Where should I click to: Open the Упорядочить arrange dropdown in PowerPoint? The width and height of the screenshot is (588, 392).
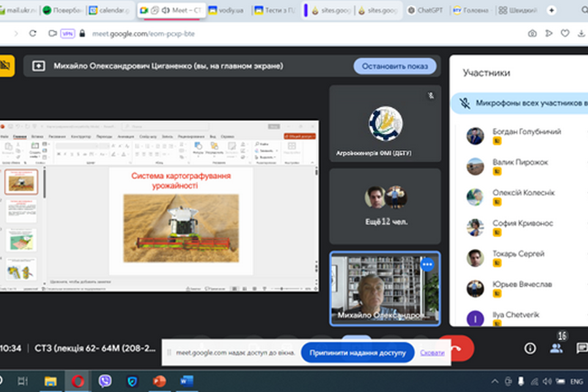tap(214, 148)
